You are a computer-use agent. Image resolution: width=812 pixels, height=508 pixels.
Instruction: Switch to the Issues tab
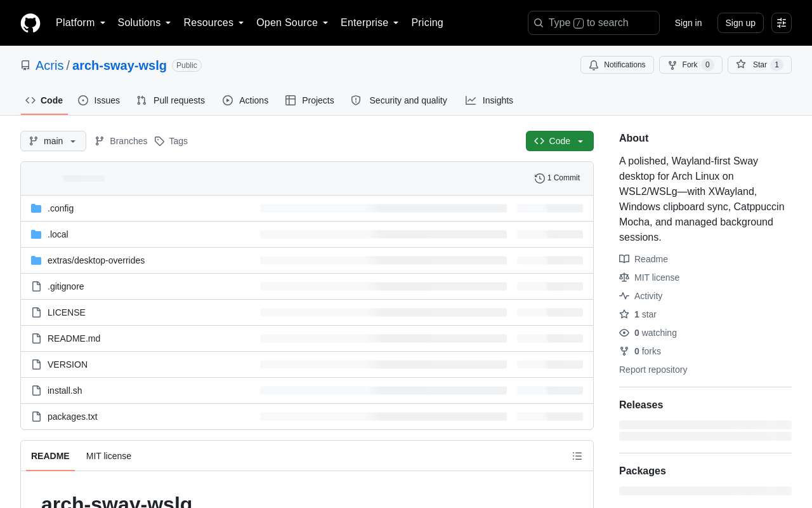[x=99, y=100]
